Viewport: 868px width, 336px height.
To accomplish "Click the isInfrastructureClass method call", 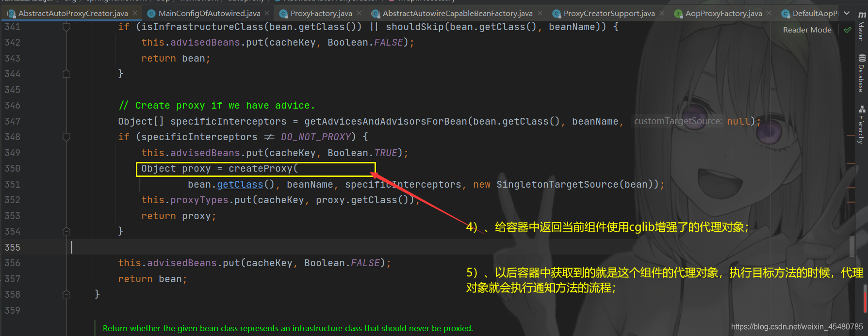I will click(x=201, y=27).
